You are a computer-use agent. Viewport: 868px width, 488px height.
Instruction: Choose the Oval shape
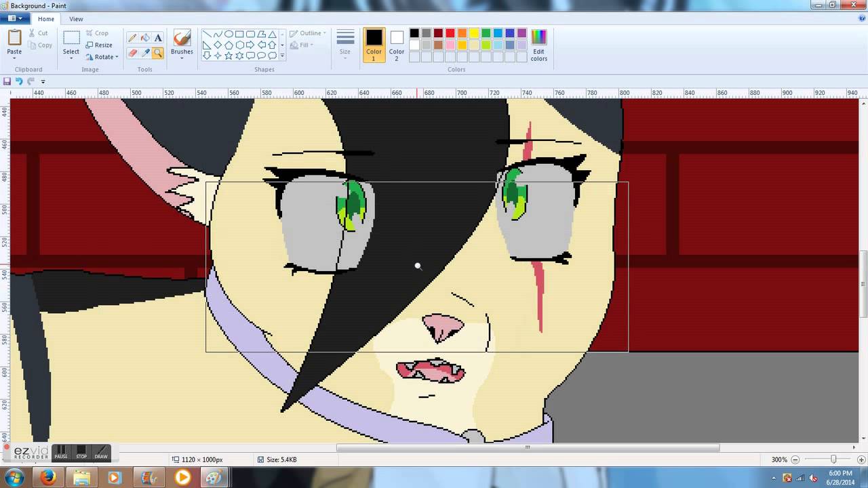(229, 34)
